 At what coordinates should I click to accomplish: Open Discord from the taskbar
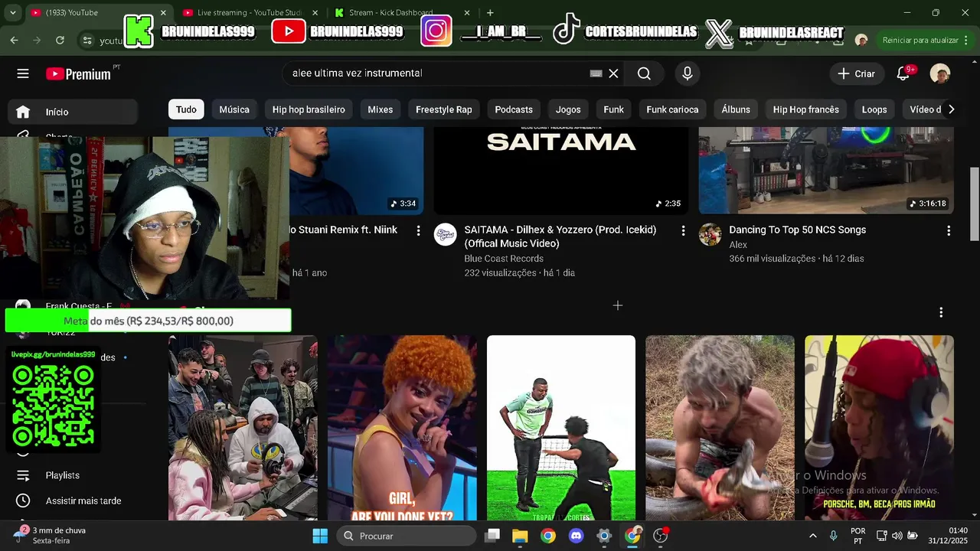[577, 536]
